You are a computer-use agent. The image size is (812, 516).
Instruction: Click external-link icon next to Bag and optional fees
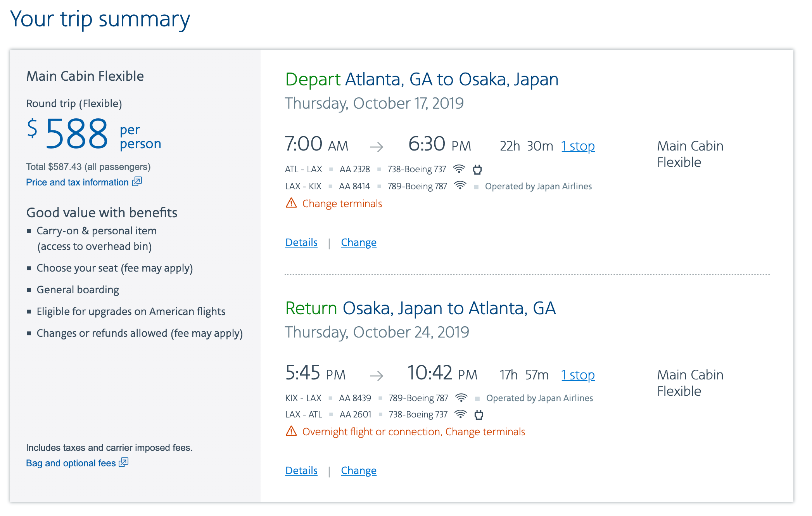123,462
